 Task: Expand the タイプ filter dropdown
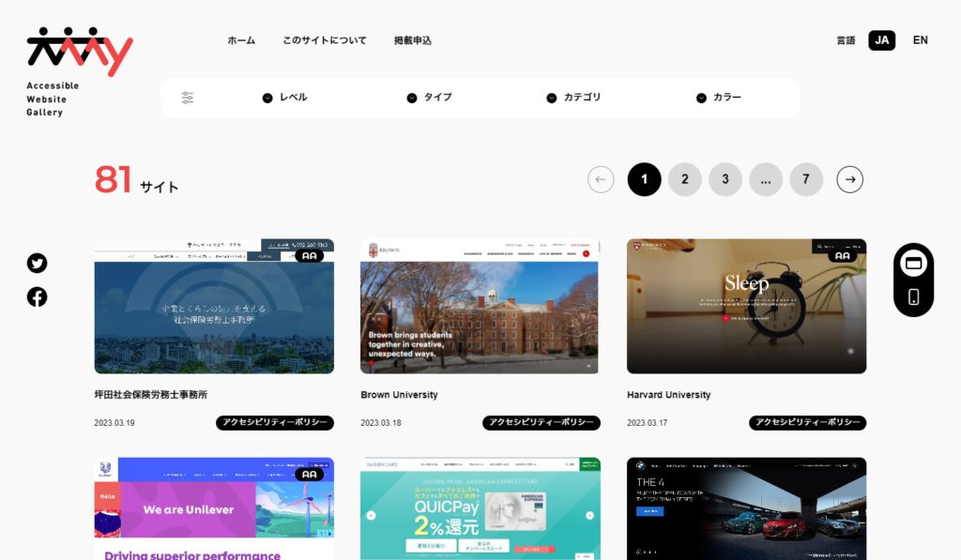(430, 98)
